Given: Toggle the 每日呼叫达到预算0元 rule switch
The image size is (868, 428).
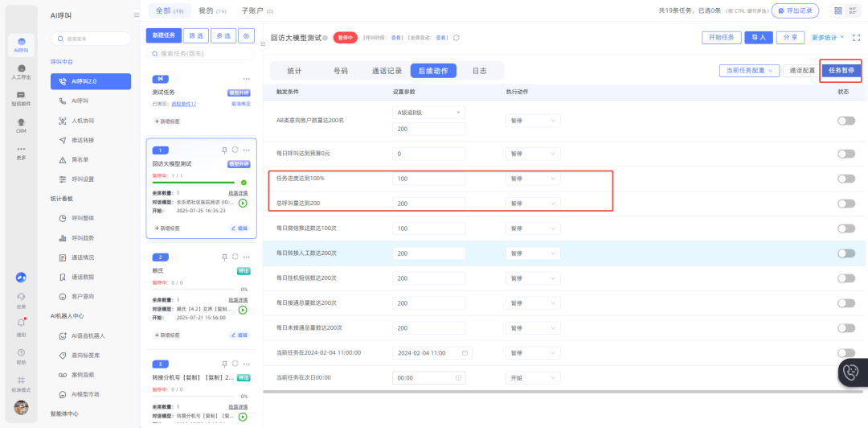Looking at the screenshot, I should coord(845,154).
